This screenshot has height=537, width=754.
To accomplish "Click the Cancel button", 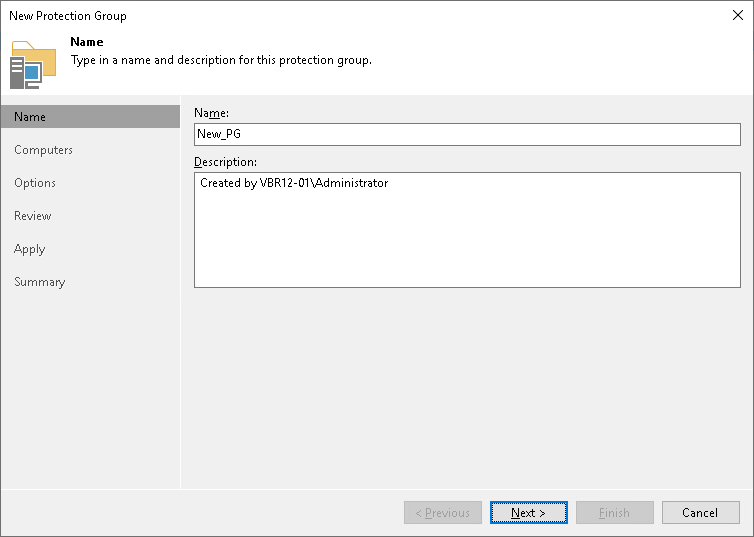I will (700, 512).
